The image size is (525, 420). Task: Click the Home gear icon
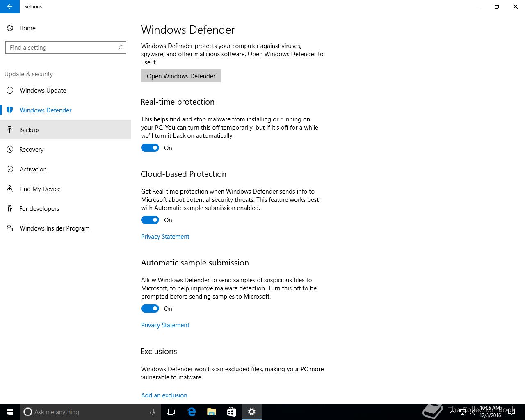(10, 28)
